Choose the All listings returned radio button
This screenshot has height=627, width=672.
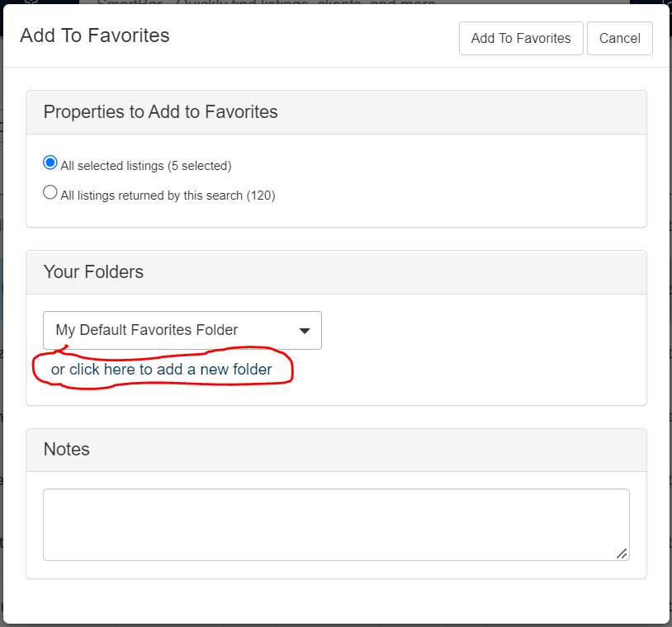[x=50, y=193]
